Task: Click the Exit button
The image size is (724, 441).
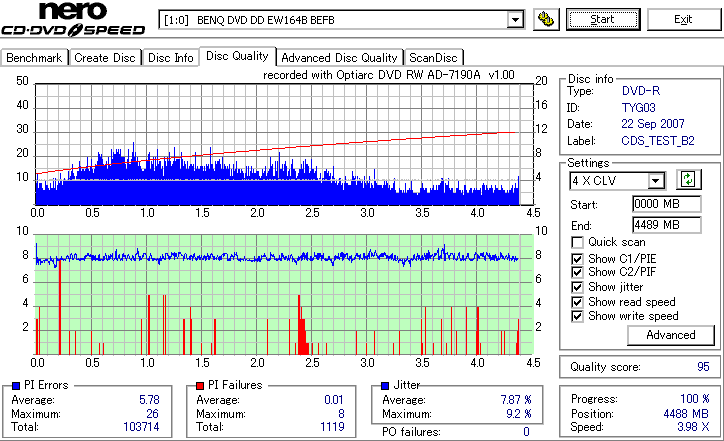Action: click(x=683, y=19)
